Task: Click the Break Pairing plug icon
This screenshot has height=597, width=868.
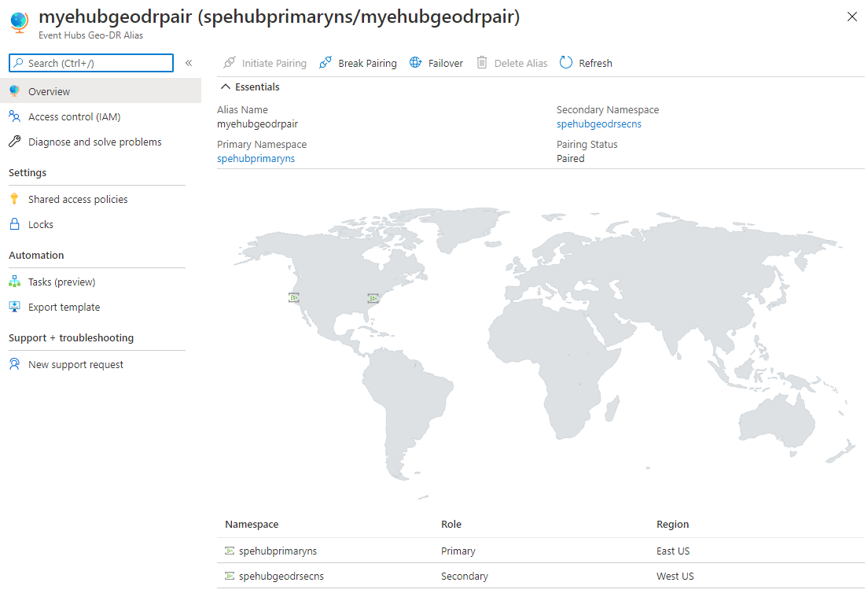Action: tap(325, 63)
